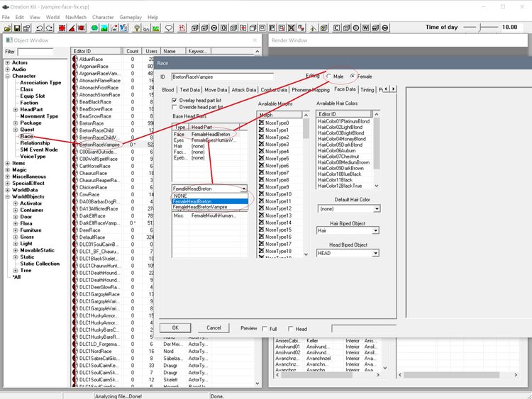Click the last circular toolbar icon at the right end
The width and height of the screenshot is (532, 399).
click(x=384, y=28)
